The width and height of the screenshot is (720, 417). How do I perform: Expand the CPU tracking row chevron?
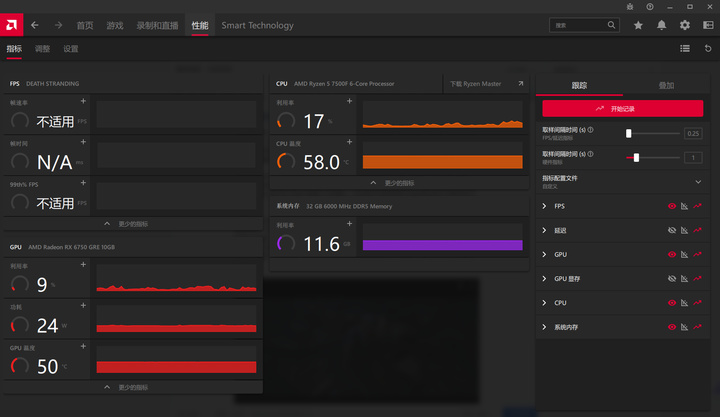(x=544, y=303)
